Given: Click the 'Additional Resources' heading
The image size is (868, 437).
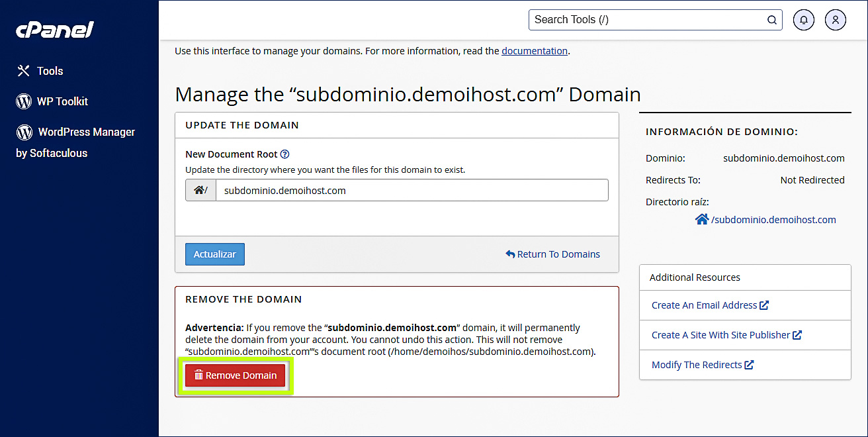Looking at the screenshot, I should (695, 277).
